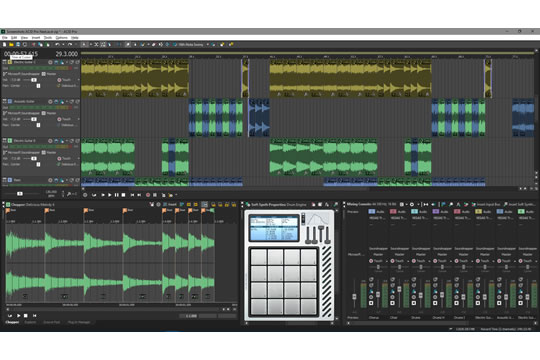Screen dimensions: 540x360
Task: Open Touch automation dropdown on Electric Guitar 1
Action: coord(79,80)
